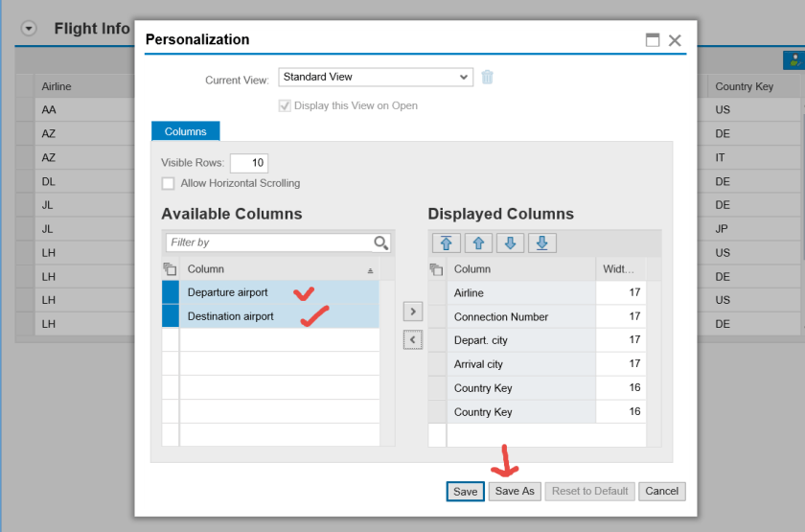
Task: Click the move-to-bottom arrow icon
Action: point(541,243)
